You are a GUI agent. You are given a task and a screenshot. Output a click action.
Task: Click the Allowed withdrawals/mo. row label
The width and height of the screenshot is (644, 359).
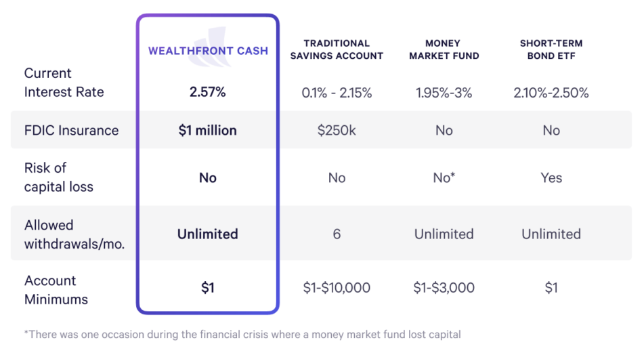tap(74, 234)
